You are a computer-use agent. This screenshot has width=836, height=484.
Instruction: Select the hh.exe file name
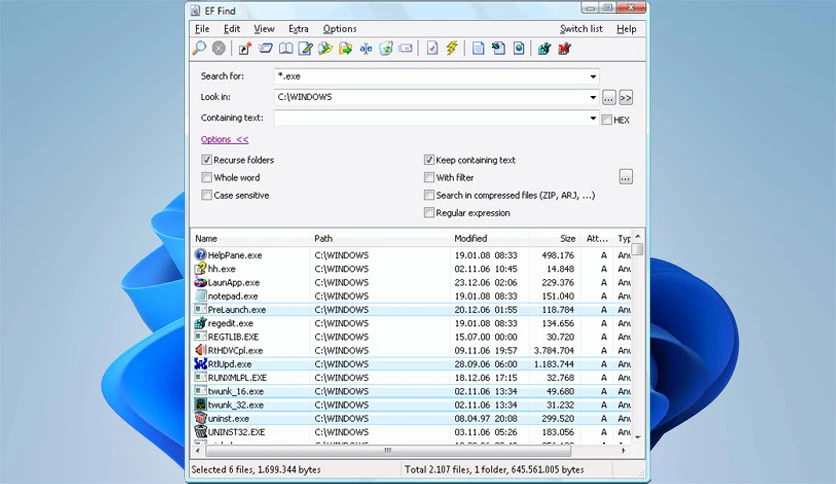coord(221,269)
